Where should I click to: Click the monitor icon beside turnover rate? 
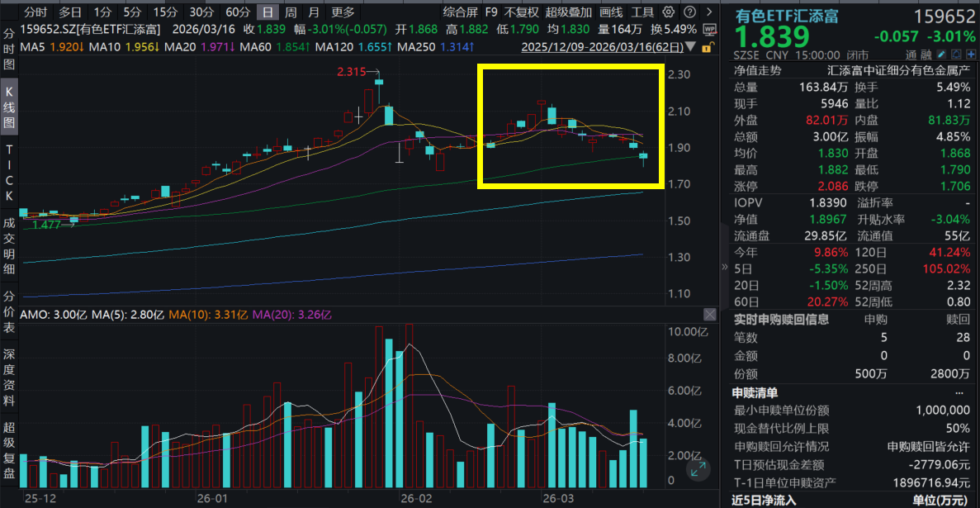[708, 29]
